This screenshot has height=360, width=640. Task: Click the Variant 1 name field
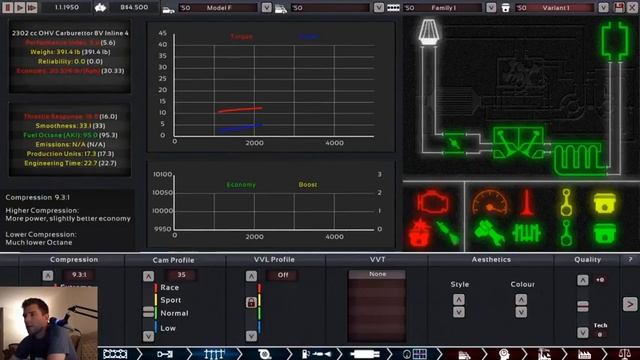[555, 8]
